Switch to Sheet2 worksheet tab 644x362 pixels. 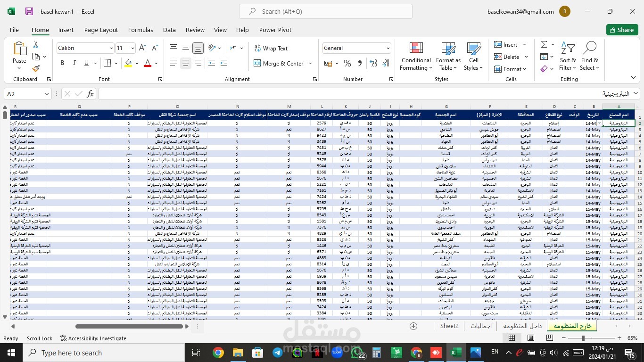point(449,326)
